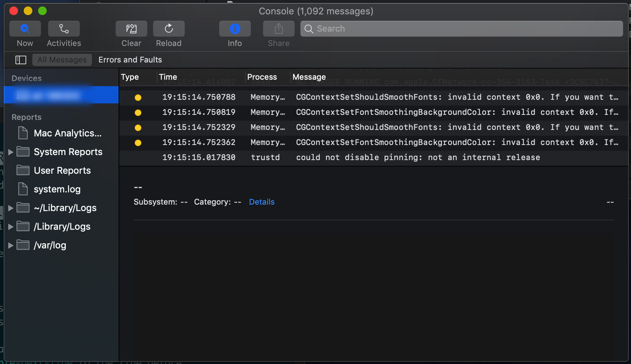Select message at 19:15:14.750788

[x=374, y=97]
